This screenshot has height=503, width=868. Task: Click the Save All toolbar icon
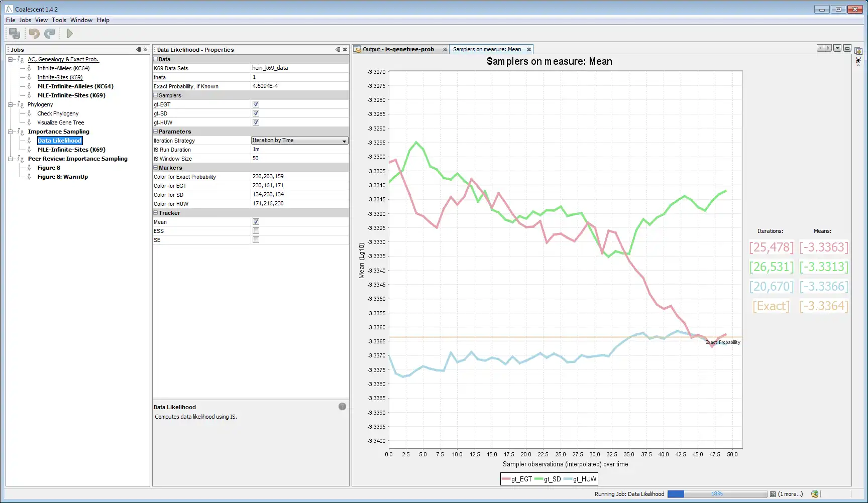[x=15, y=34]
